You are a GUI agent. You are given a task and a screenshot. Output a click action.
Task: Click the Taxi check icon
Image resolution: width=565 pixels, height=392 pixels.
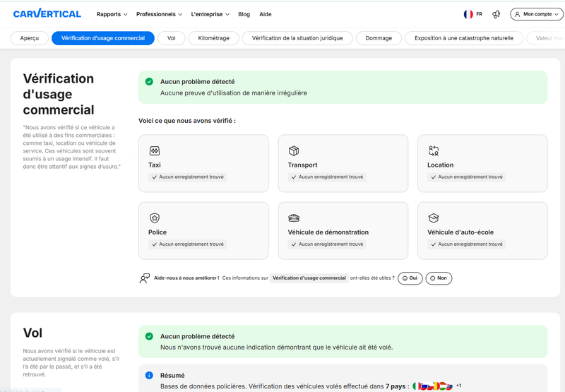coord(155,150)
